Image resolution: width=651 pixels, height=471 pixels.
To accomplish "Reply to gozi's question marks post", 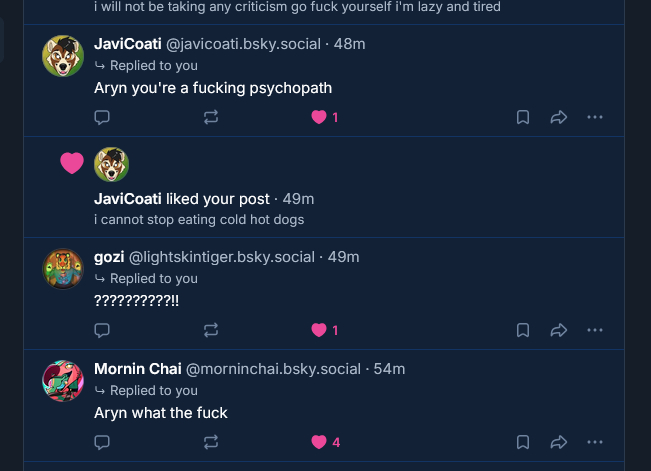I will coord(102,330).
